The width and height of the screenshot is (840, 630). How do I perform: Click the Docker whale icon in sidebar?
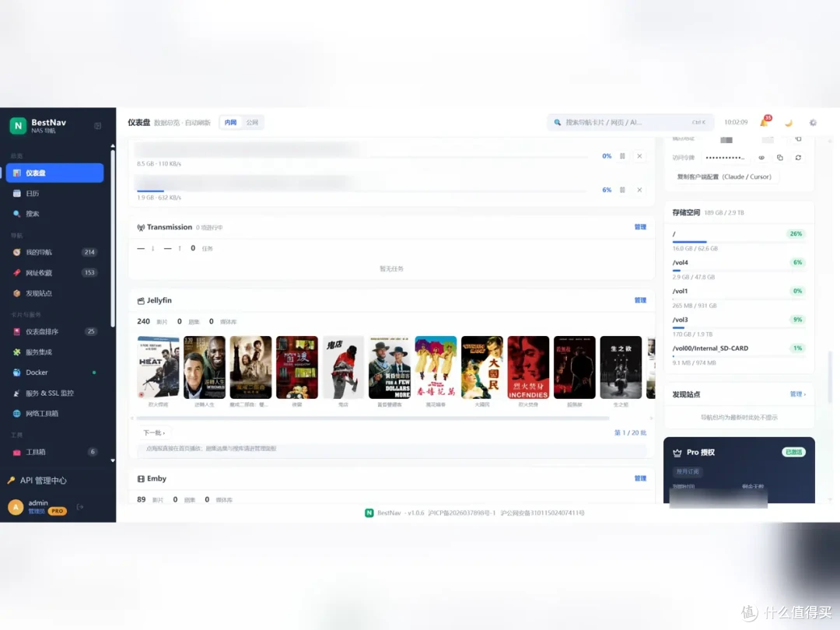[16, 373]
